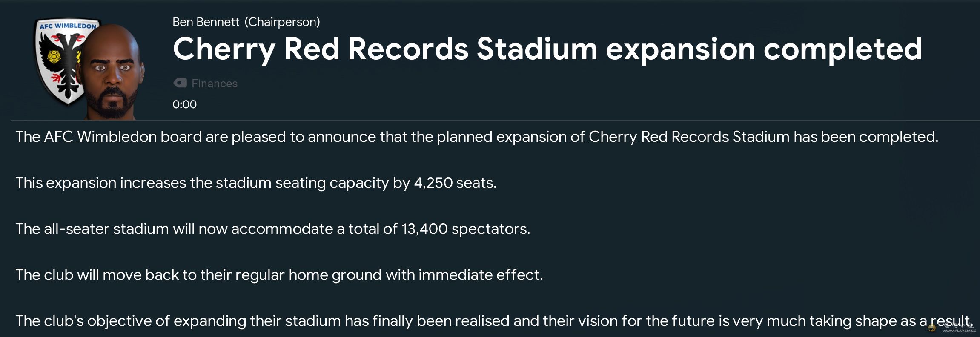Click the (Chairperson) role text
Viewport: 980px width, 337px height.
pyautogui.click(x=282, y=22)
